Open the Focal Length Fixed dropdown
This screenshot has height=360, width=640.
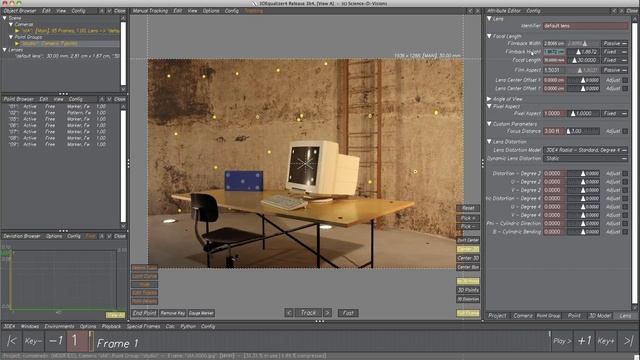tap(615, 60)
